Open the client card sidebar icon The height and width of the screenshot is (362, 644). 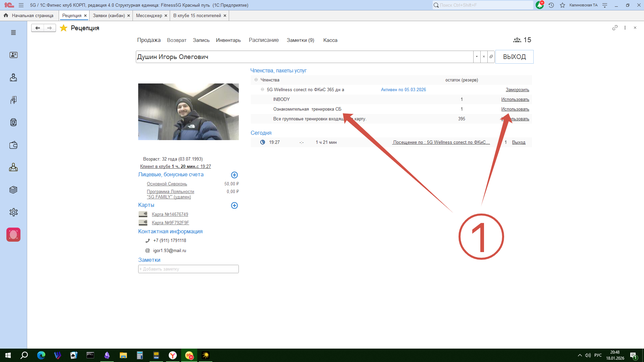pyautogui.click(x=13, y=55)
